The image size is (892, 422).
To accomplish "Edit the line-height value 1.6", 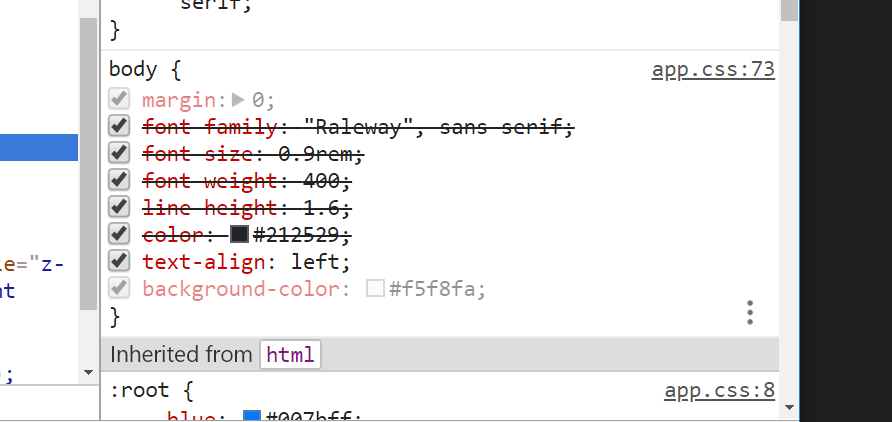I will (321, 208).
